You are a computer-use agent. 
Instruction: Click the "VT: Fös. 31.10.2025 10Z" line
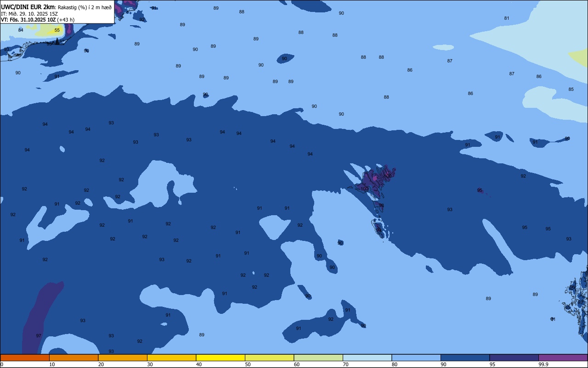[x=28, y=20]
